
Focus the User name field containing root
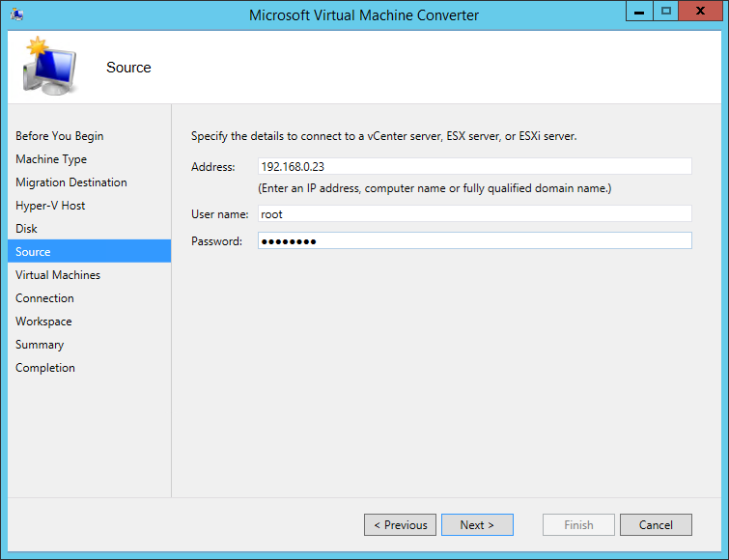coord(475,213)
